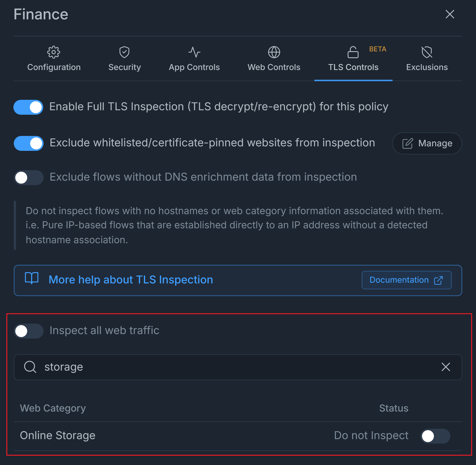Clear the storage search text
The image size is (476, 465).
(445, 367)
